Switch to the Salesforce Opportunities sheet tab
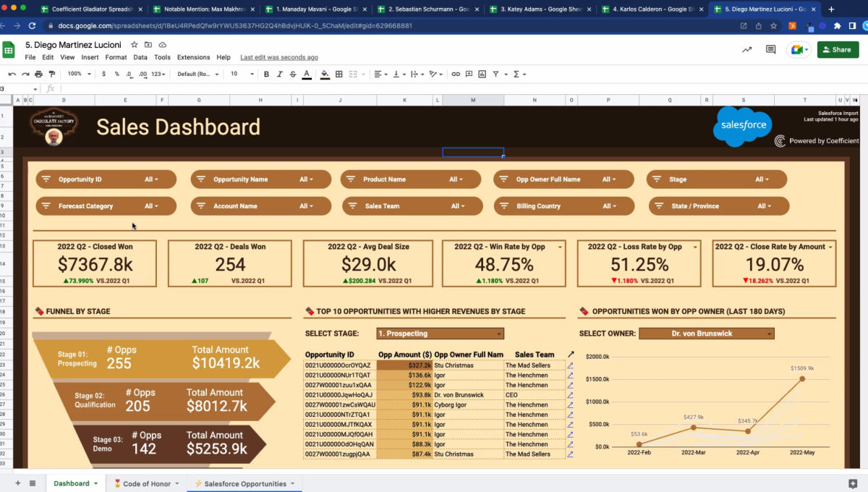Screen dimensions: 868x492 coord(244,483)
